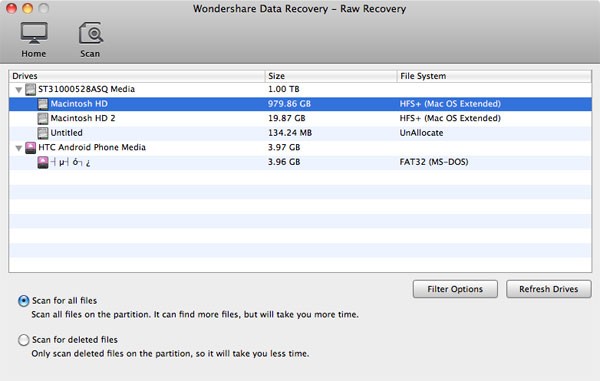Sort by File System column header
Image resolution: width=600 pixels, height=381 pixels.
click(x=494, y=76)
